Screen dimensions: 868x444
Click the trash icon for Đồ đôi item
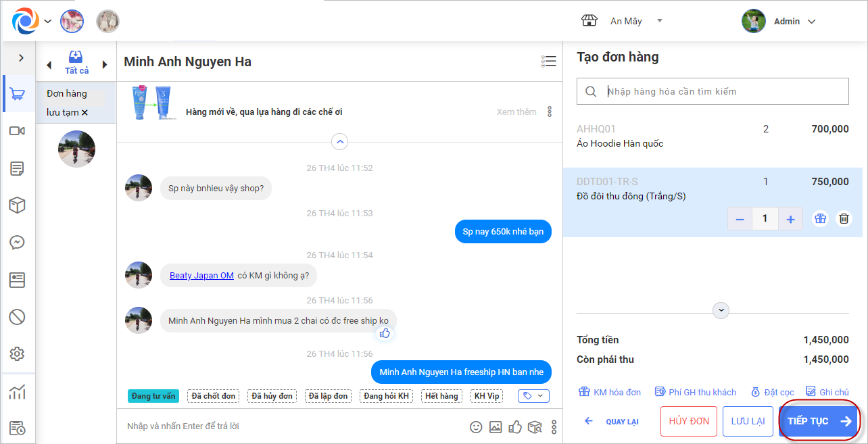coord(844,218)
